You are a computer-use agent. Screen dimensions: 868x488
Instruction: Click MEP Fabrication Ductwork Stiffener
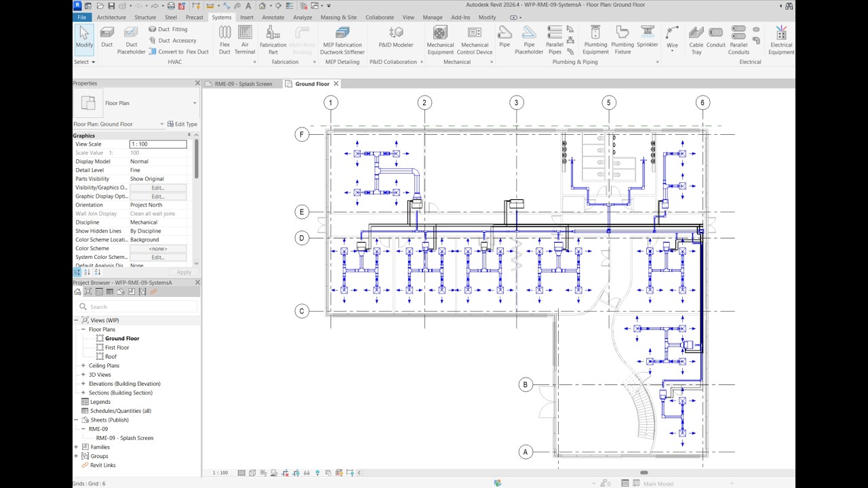[342, 40]
